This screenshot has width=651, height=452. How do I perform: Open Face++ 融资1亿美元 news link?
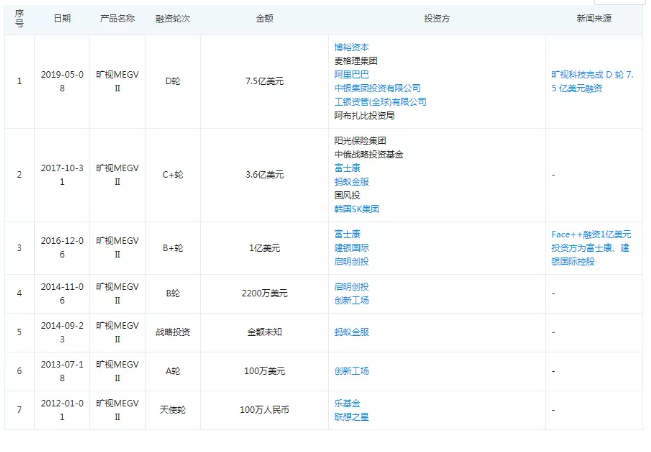point(592,247)
